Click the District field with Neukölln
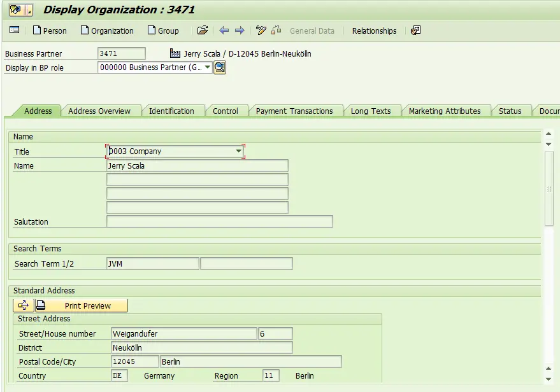This screenshot has width=560, height=392. (202, 347)
